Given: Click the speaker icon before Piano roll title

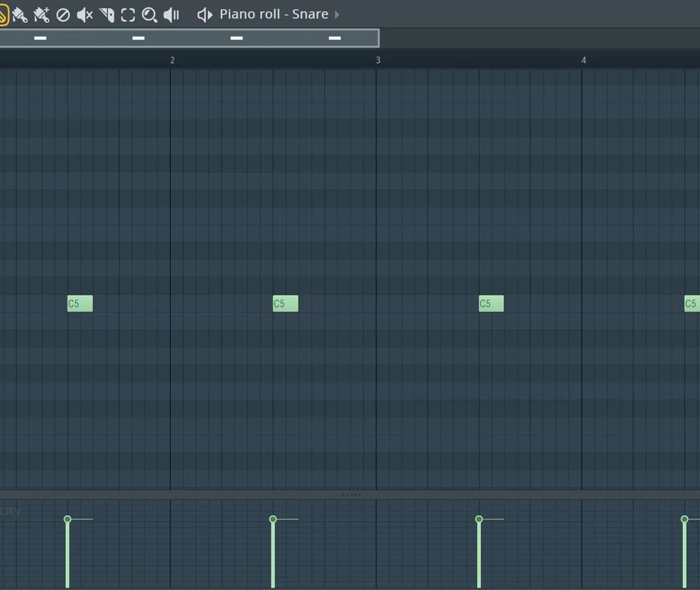Looking at the screenshot, I should click(205, 15).
